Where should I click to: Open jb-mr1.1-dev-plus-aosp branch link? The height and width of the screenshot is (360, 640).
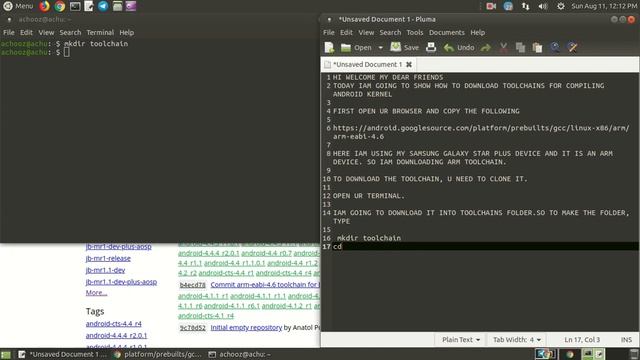pyautogui.click(x=121, y=282)
